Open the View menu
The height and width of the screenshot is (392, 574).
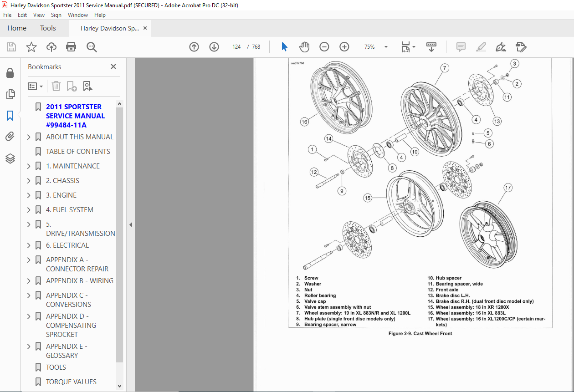click(39, 15)
